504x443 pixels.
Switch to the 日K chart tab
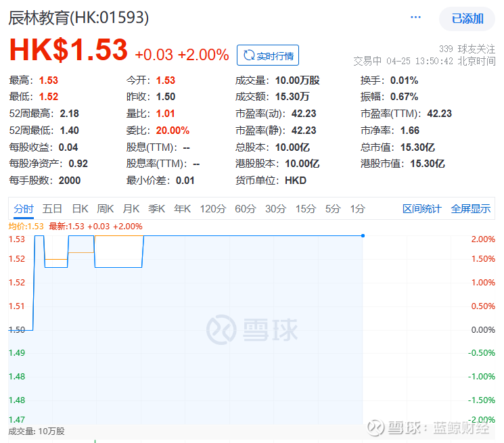tap(80, 209)
